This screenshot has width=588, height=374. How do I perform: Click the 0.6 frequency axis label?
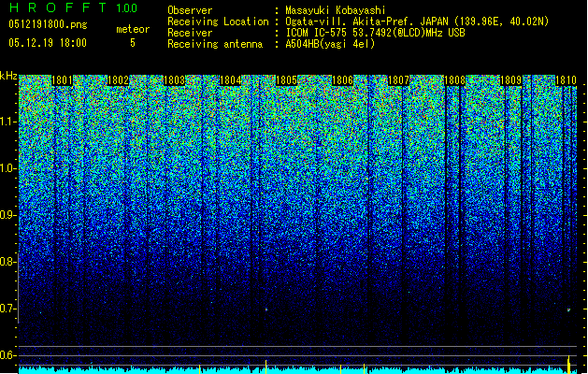tap(8, 355)
